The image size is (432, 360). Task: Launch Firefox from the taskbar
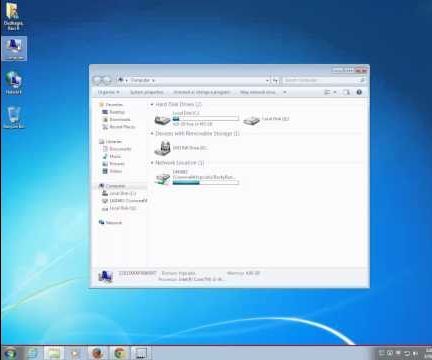97,353
